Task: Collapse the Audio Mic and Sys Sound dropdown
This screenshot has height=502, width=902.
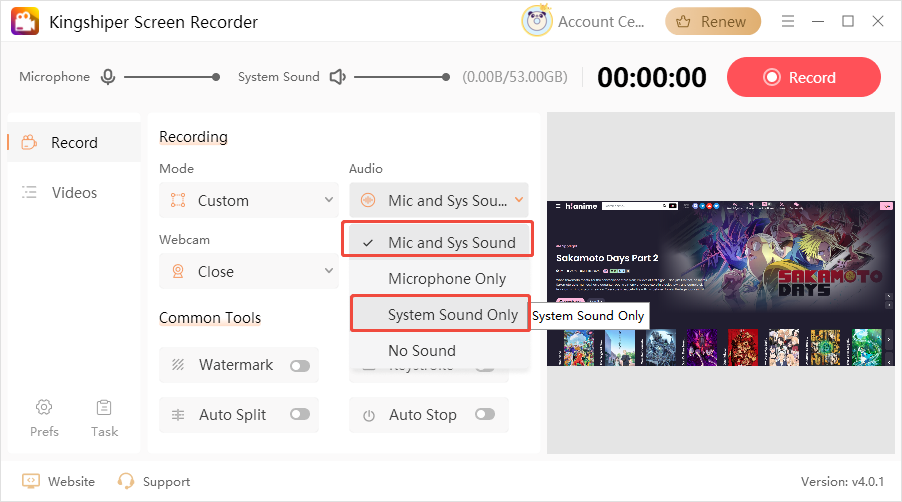Action: coord(438,200)
